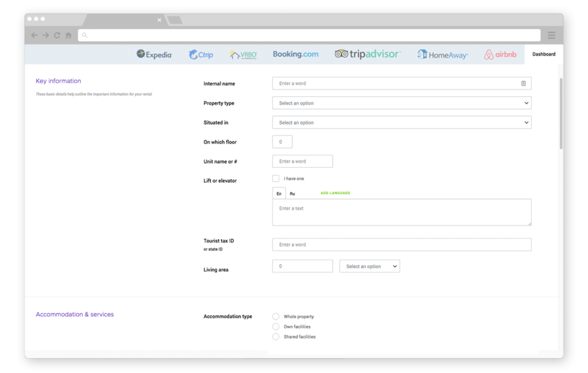Image resolution: width=588 pixels, height=373 pixels.
Task: Reload the page with the refresh icon
Action: pyautogui.click(x=57, y=36)
